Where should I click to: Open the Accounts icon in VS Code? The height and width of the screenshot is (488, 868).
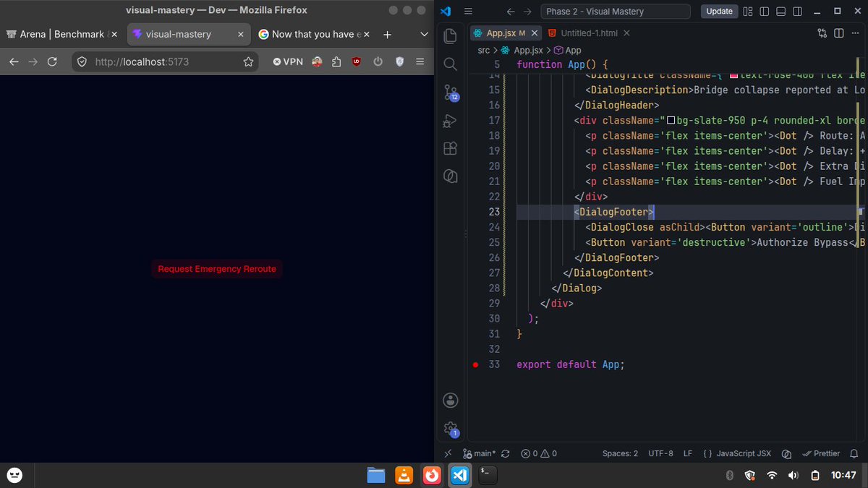click(450, 401)
